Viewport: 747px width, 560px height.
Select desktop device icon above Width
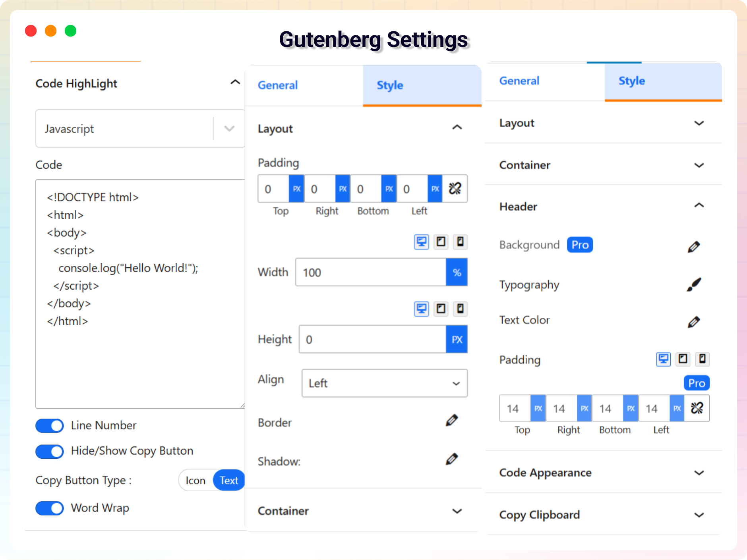pyautogui.click(x=421, y=242)
